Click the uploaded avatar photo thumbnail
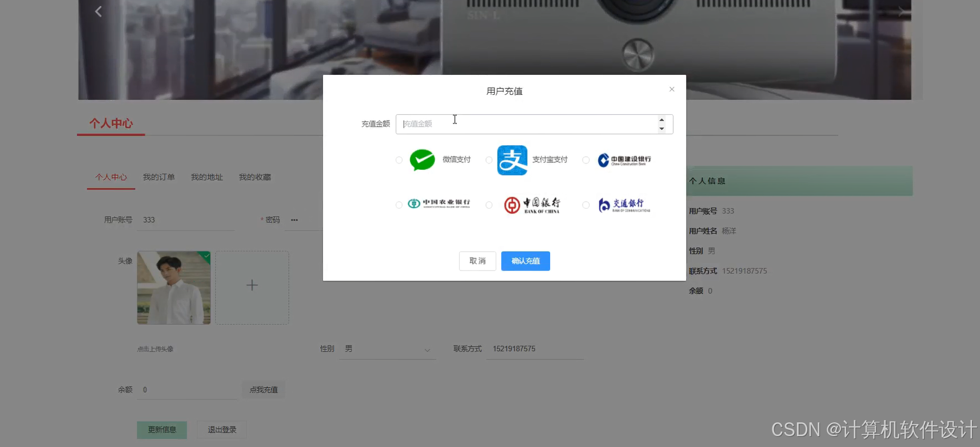 (x=174, y=288)
